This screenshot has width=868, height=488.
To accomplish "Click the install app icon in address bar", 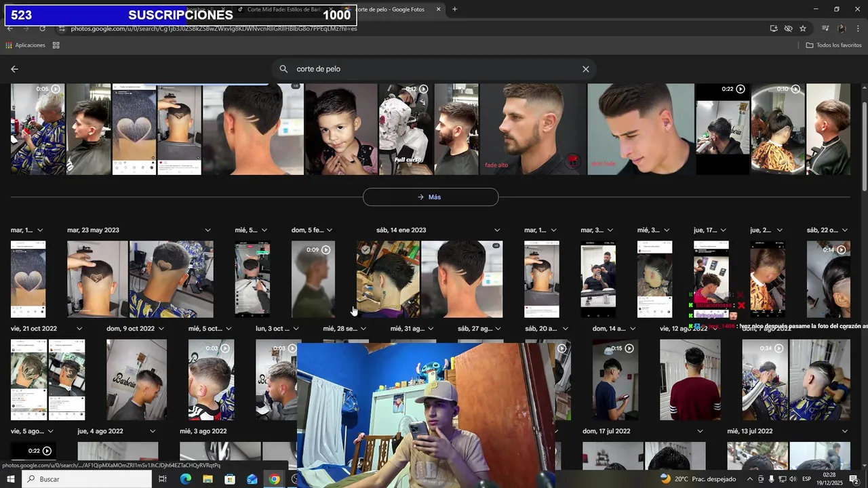I will [774, 28].
